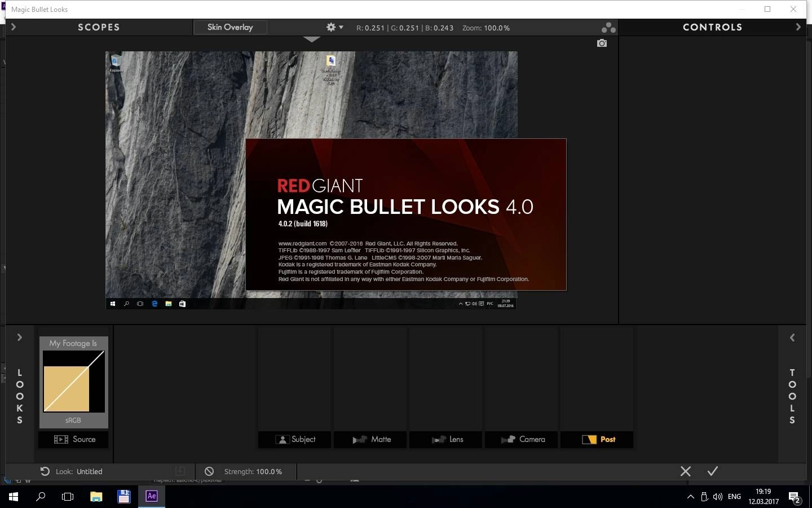
Task: Select the Subject stage tab
Action: 294,439
